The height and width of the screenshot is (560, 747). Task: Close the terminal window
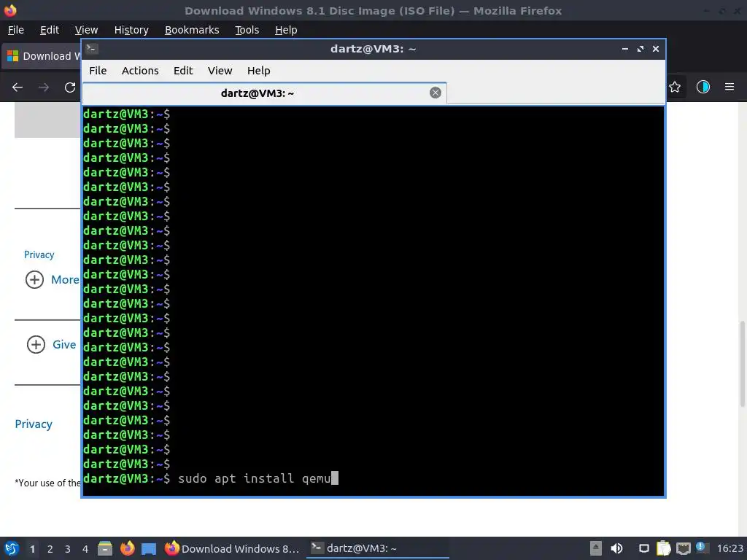pyautogui.click(x=656, y=49)
